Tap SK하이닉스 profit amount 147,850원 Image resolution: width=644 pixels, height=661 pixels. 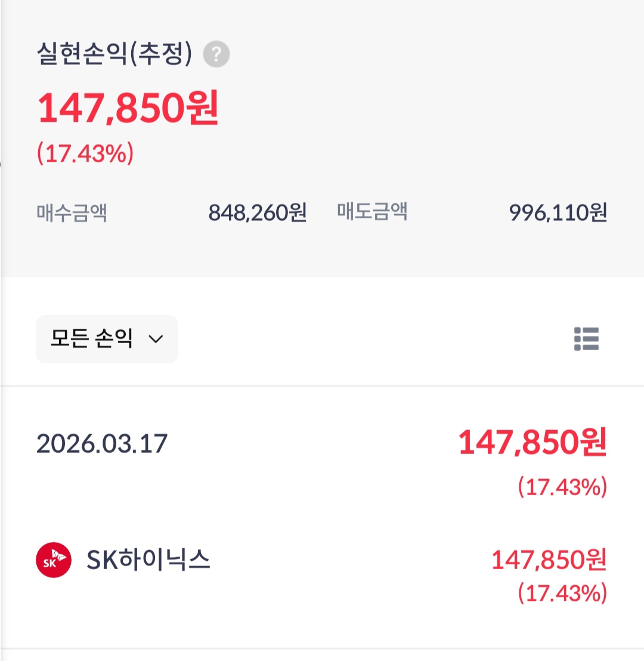pos(549,560)
